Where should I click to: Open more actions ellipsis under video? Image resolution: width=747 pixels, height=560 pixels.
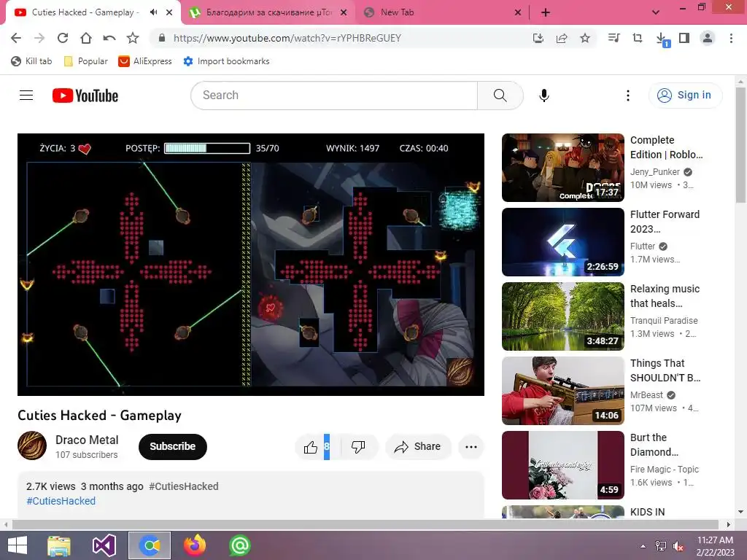click(x=471, y=447)
